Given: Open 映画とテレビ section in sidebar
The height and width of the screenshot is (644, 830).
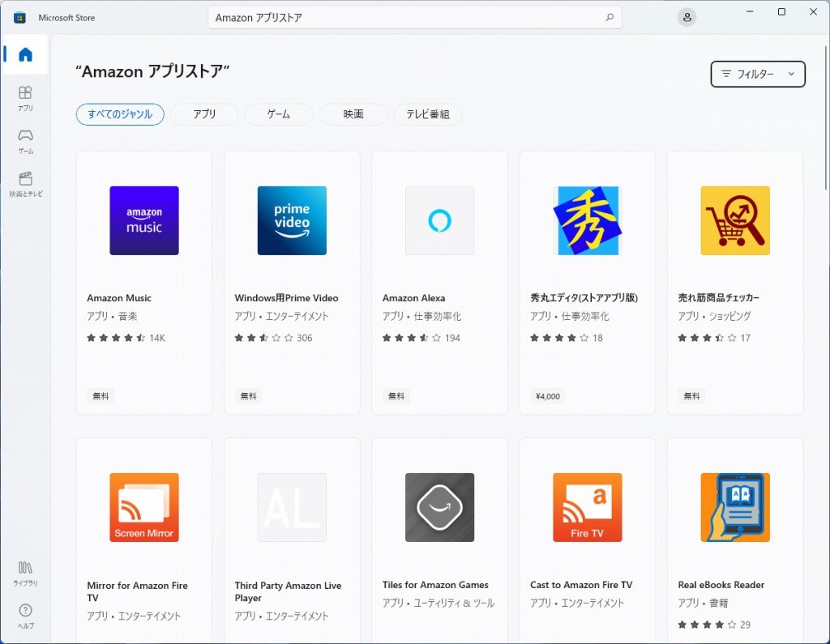Looking at the screenshot, I should tap(25, 184).
